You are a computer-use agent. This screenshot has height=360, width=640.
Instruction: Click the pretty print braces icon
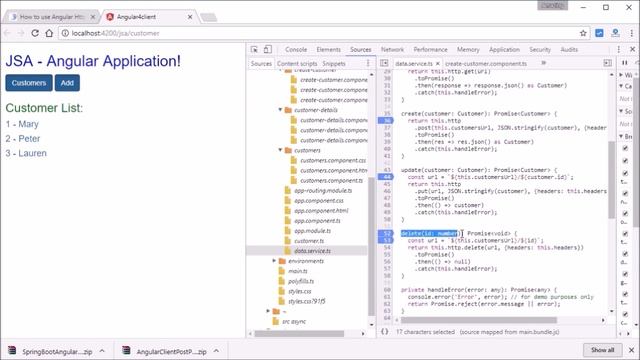pyautogui.click(x=384, y=331)
